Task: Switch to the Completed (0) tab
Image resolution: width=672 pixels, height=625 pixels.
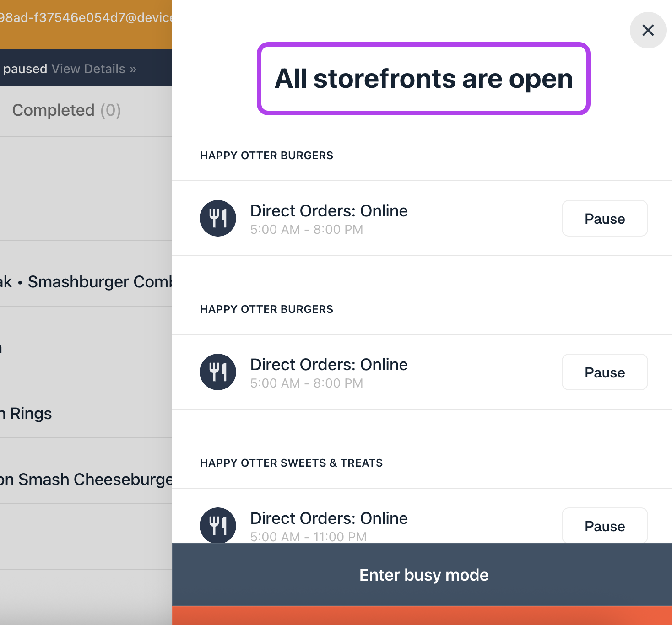Action: tap(66, 110)
